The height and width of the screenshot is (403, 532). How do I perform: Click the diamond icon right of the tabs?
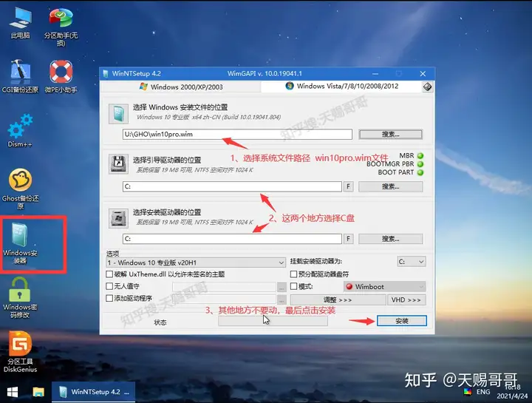pyautogui.click(x=428, y=87)
